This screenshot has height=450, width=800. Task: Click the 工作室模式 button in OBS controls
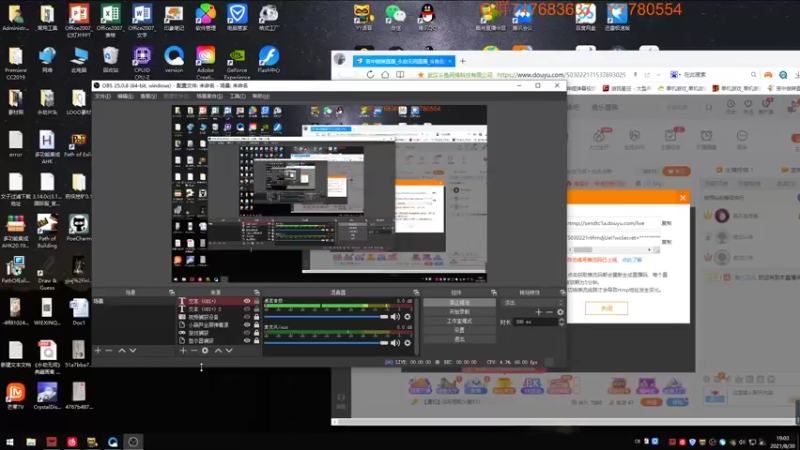click(x=459, y=321)
